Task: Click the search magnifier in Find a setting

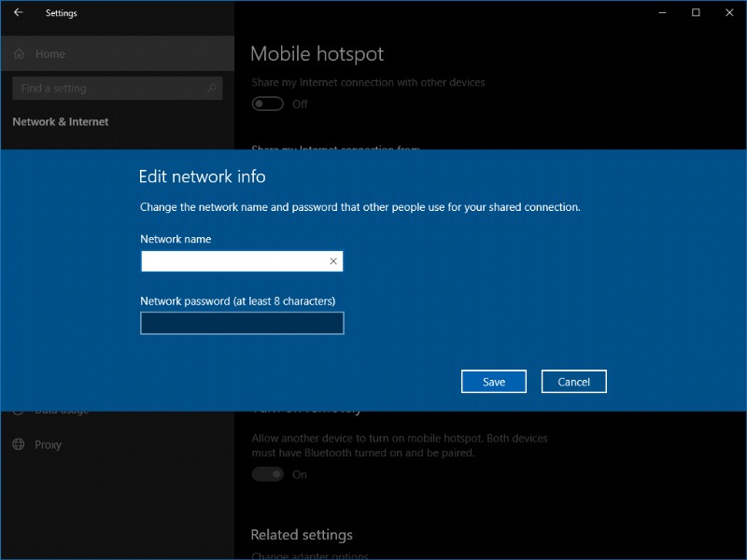Action: (212, 87)
